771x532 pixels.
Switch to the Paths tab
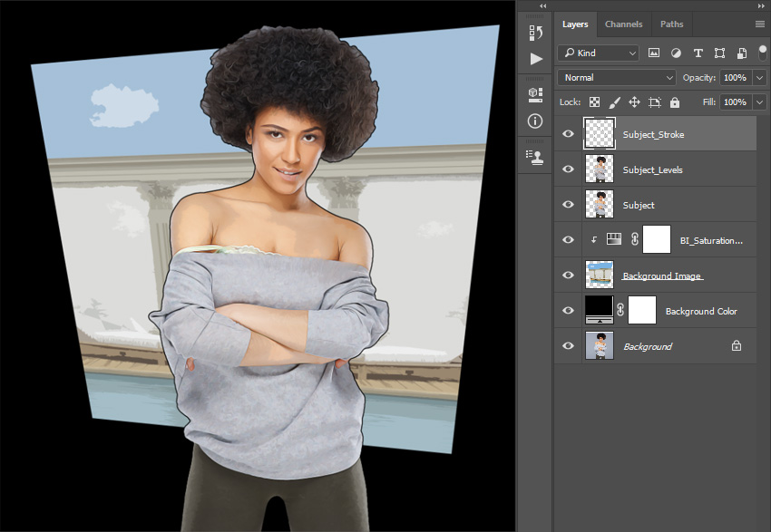[671, 24]
